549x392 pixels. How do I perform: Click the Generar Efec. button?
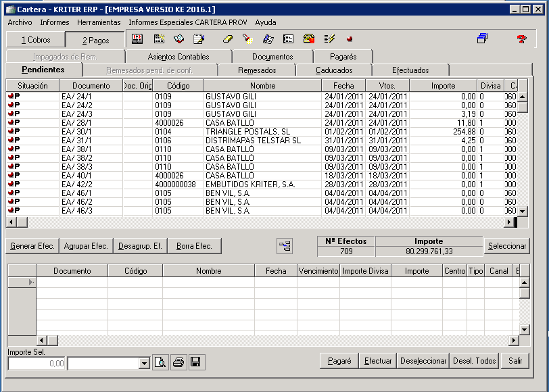click(x=32, y=246)
